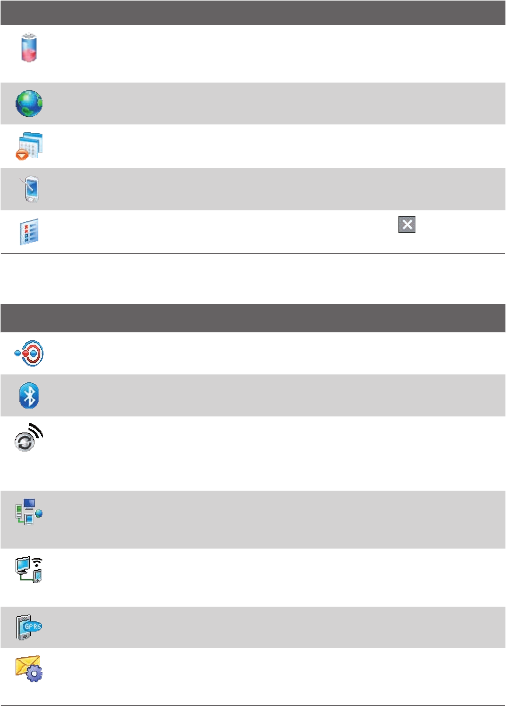Click the gray X exit button
This screenshot has width=506, height=706.
click(407, 224)
